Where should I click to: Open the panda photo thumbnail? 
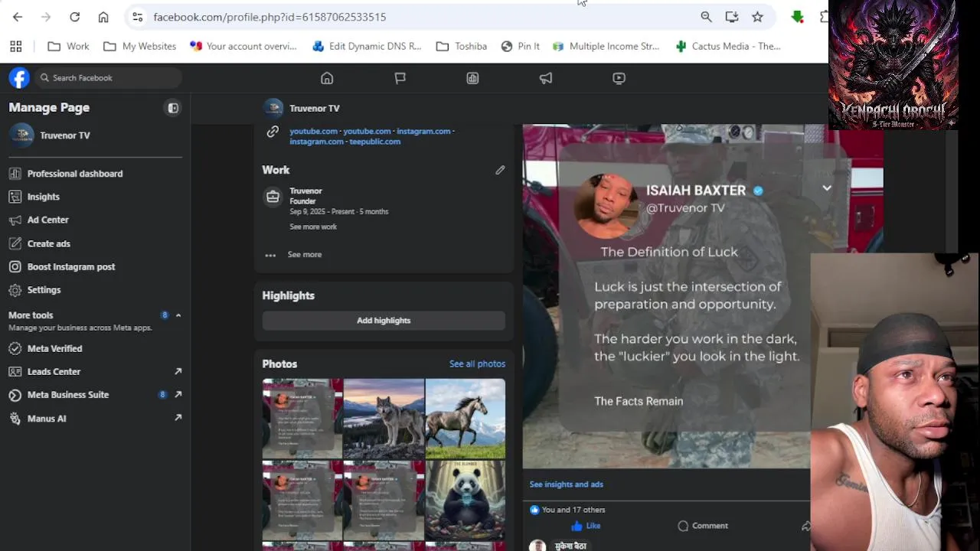tap(465, 500)
